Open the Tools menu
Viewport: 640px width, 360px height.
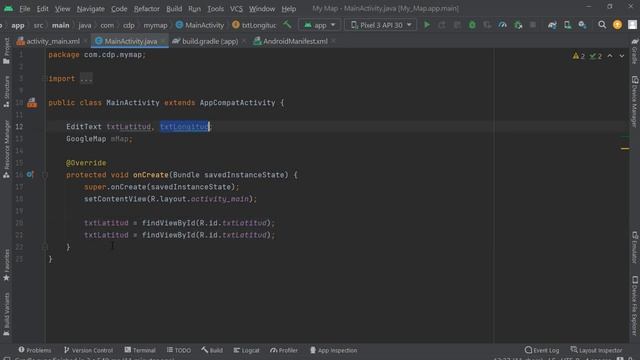click(x=216, y=9)
